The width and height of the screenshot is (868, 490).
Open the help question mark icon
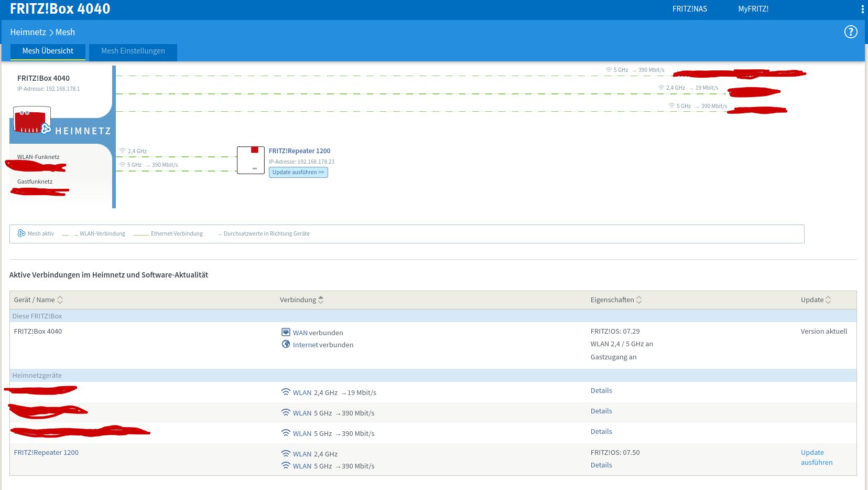pyautogui.click(x=851, y=32)
